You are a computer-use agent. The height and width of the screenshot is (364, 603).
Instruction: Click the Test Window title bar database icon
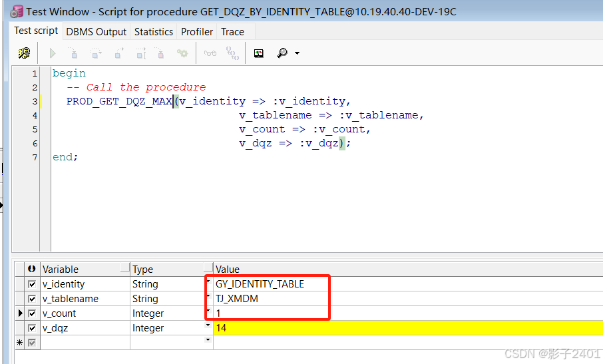click(17, 12)
